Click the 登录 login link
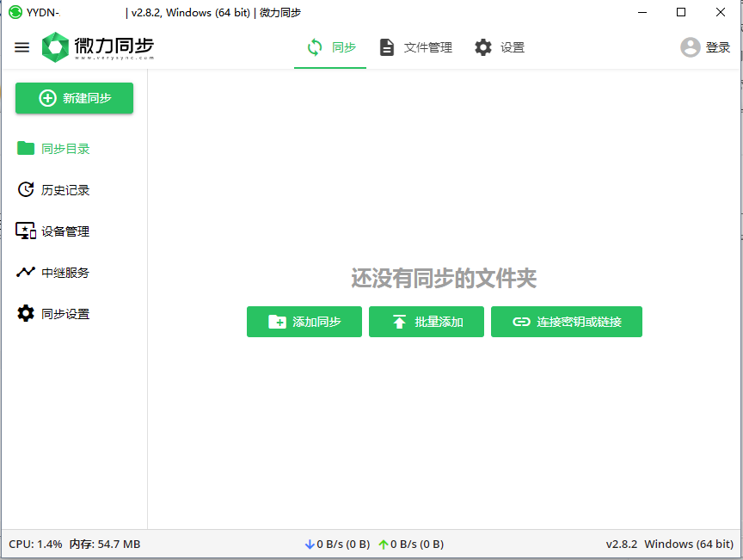The image size is (743, 560). (718, 47)
